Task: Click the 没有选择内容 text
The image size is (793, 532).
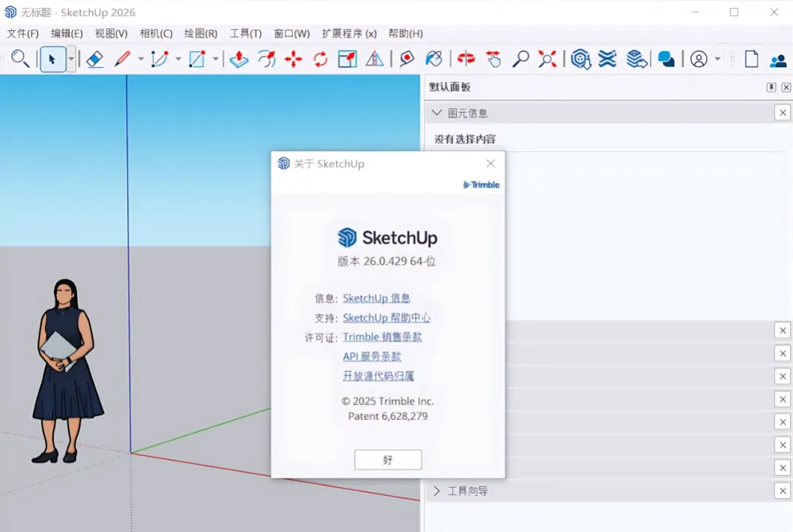Action: (x=464, y=139)
